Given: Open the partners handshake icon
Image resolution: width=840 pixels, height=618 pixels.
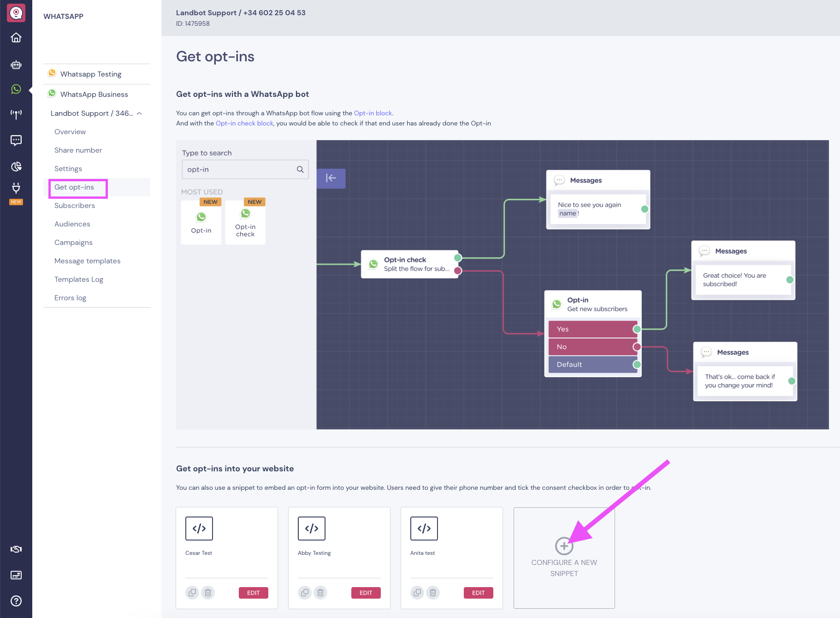Looking at the screenshot, I should [16, 549].
